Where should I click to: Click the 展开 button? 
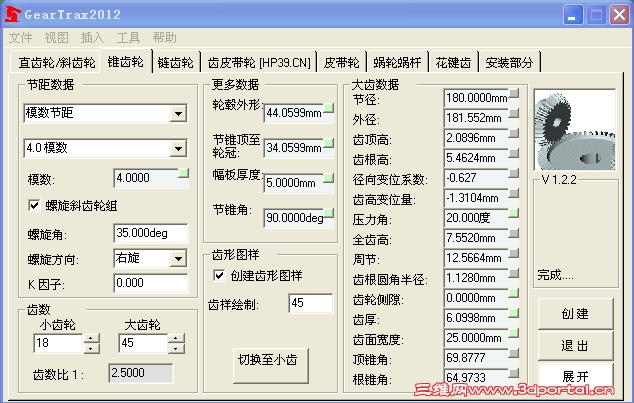coord(575,376)
